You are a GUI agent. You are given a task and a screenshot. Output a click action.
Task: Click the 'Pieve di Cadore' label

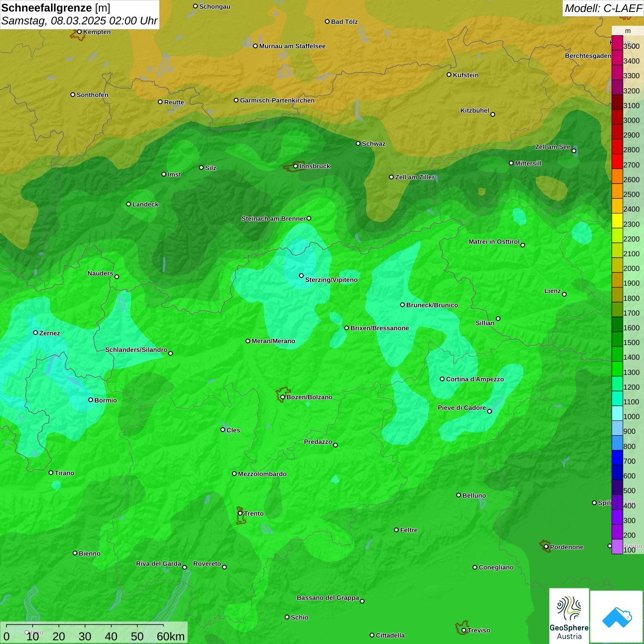462,408
